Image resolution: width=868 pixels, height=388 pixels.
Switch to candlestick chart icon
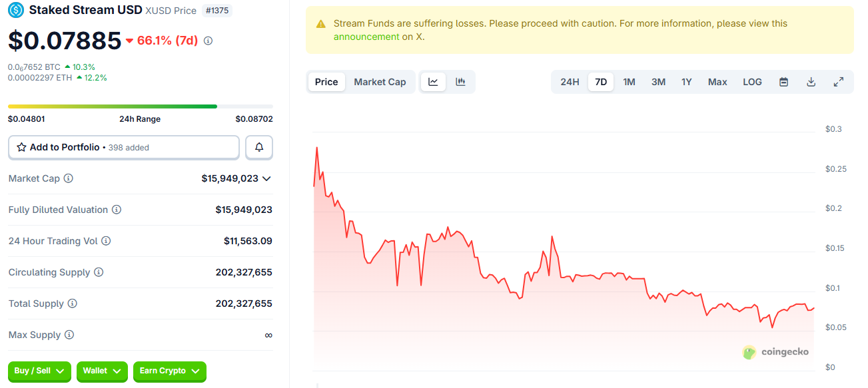460,82
